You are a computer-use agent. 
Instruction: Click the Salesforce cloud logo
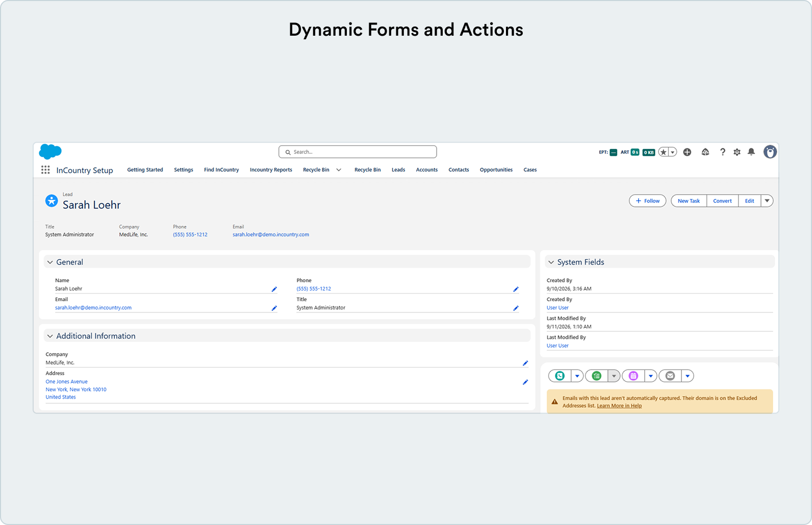click(x=50, y=151)
